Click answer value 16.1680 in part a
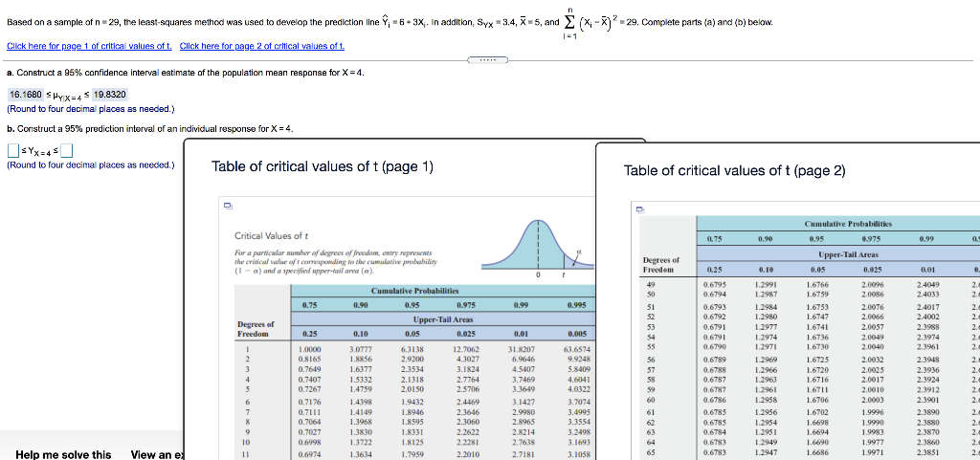This screenshot has height=460, width=980. coord(25,95)
